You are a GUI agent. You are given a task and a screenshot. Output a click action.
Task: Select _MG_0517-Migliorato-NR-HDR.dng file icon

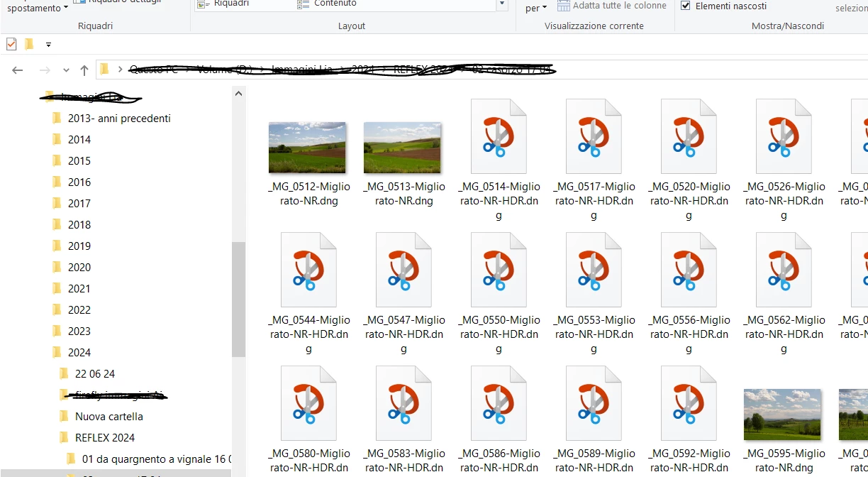594,136
